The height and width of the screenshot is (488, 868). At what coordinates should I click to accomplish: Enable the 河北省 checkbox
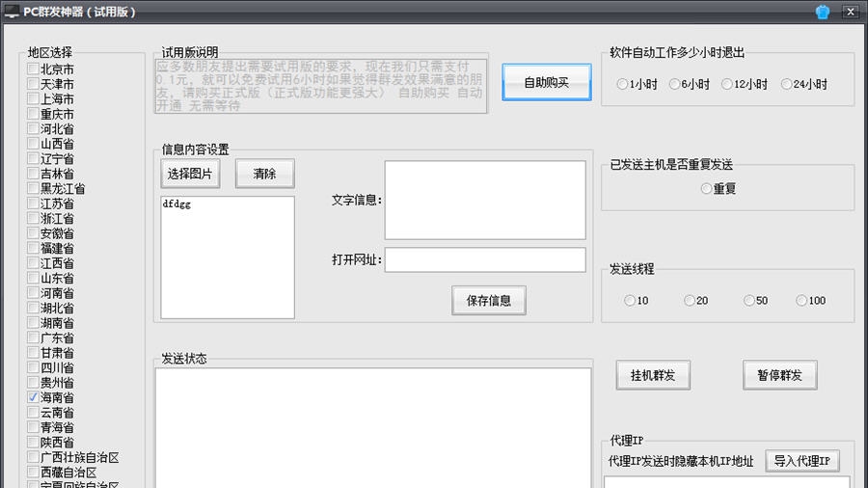pos(33,129)
